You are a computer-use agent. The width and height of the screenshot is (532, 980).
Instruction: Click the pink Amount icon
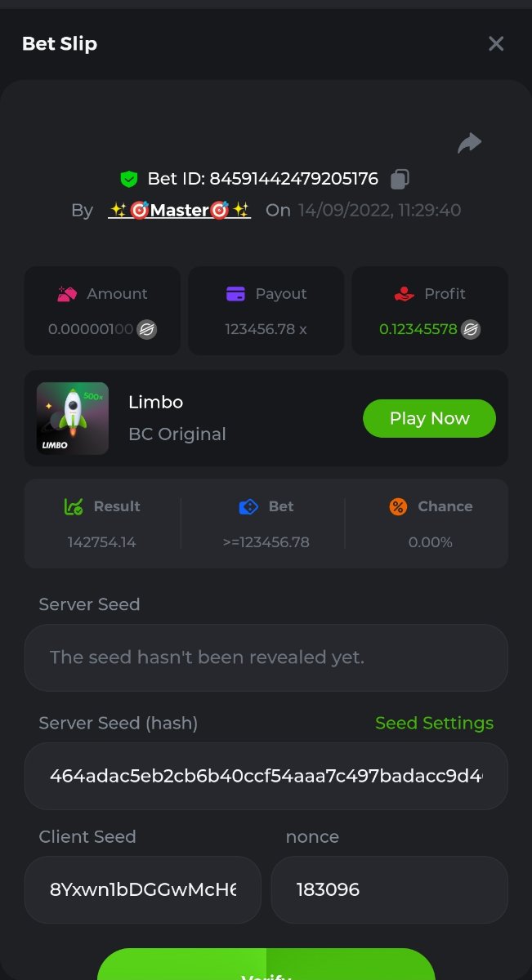point(67,294)
